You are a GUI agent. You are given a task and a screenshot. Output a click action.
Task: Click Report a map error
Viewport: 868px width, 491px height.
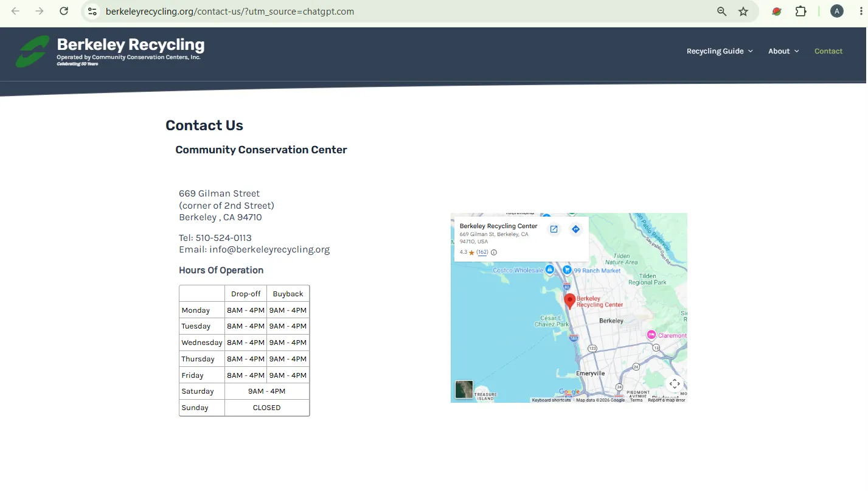pyautogui.click(x=667, y=400)
